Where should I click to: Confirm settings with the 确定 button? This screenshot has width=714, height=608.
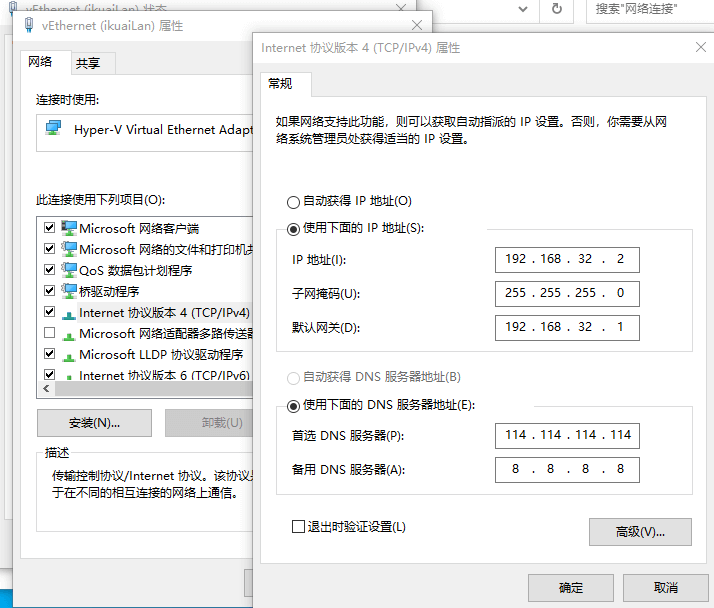click(x=571, y=588)
